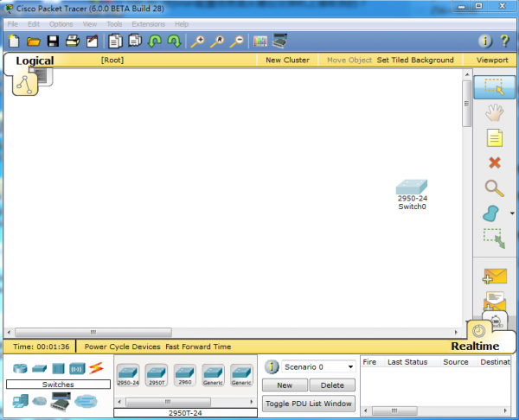Select the Switches device category icon
The height and width of the screenshot is (420, 519).
pos(39,368)
